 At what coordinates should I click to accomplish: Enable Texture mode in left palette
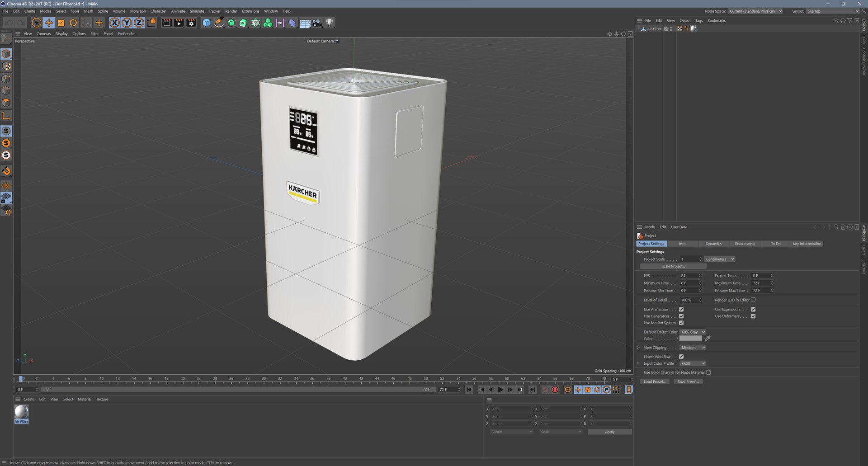click(6, 66)
